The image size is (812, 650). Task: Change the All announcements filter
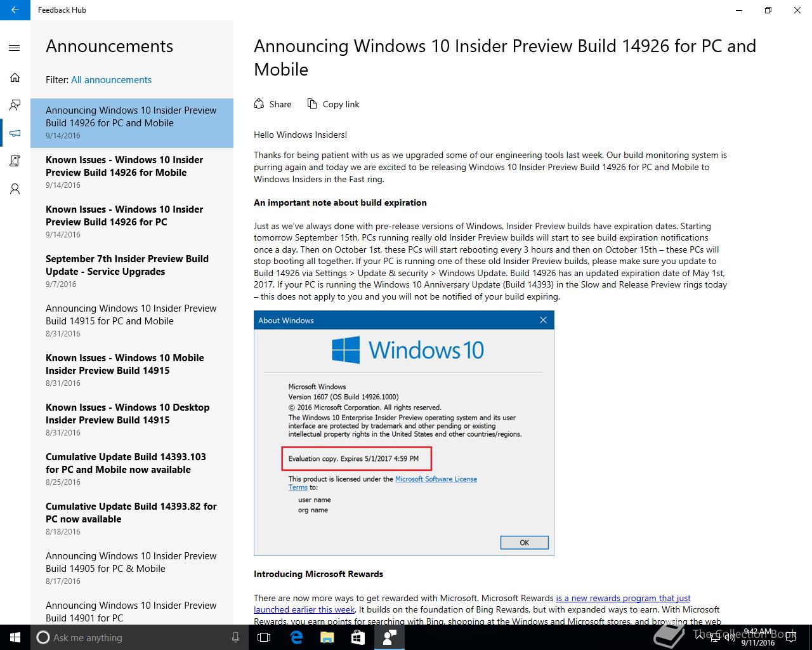click(111, 80)
